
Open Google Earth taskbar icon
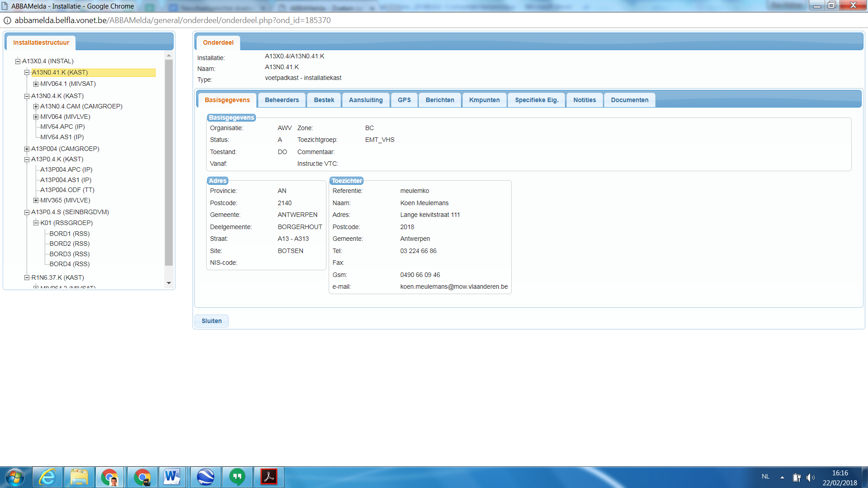(205, 477)
